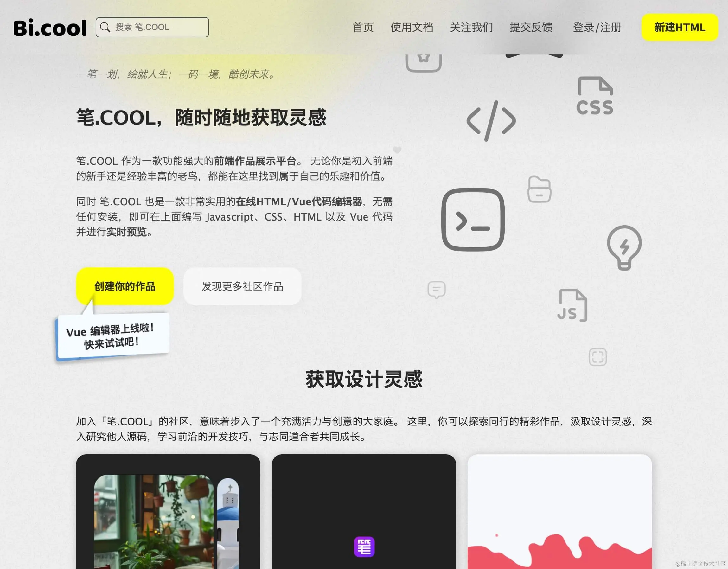Open the 关注我们 nav item
The width and height of the screenshot is (728, 569).
coord(471,27)
